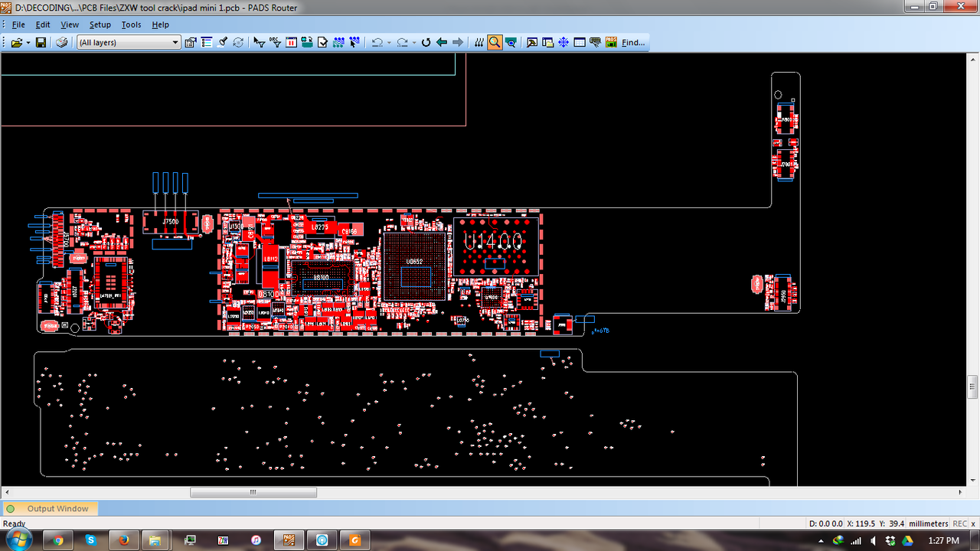Click the red-striped window toolbar icon
The height and width of the screenshot is (551, 980).
coord(292,42)
